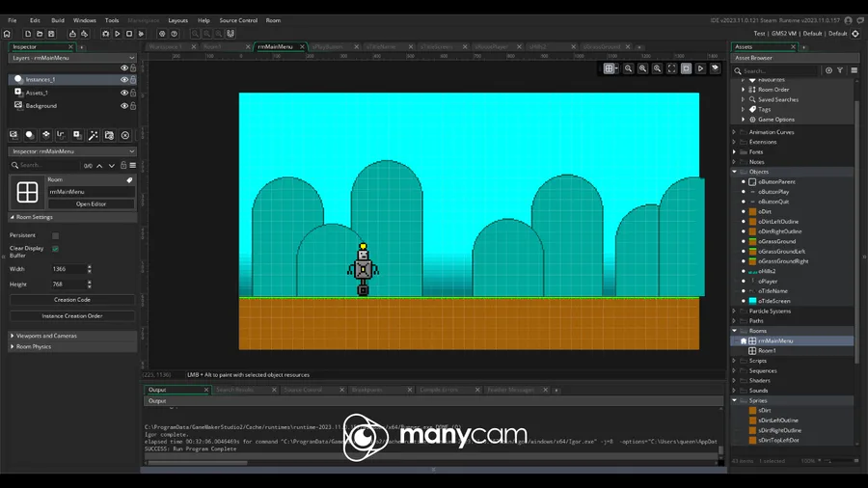This screenshot has width=868, height=488.
Task: Open the target settings icon beside Default
Action: [855, 34]
